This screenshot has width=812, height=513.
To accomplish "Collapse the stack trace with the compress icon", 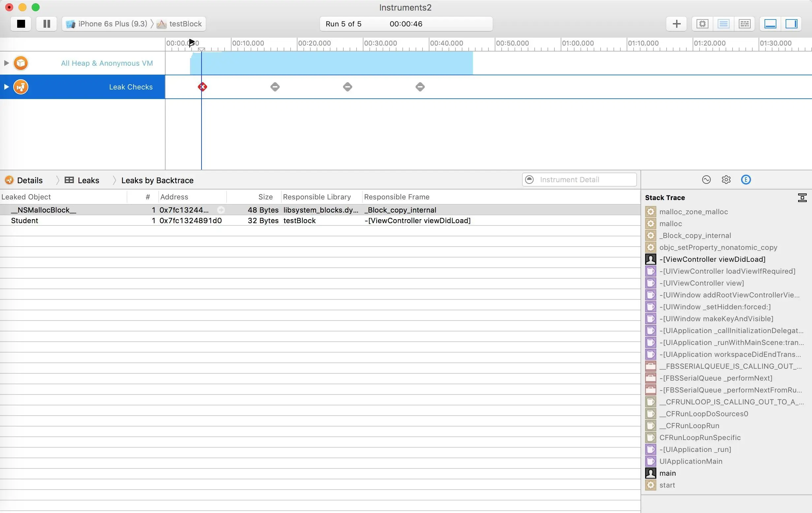I will (802, 198).
